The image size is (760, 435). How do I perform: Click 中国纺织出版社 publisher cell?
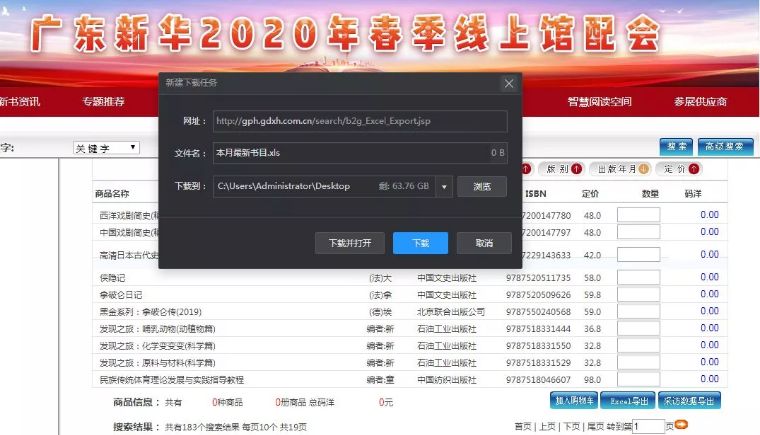click(446, 380)
